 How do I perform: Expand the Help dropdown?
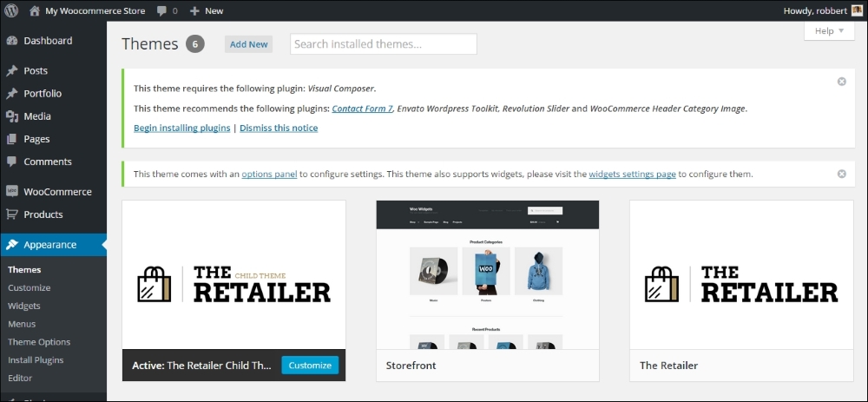click(x=829, y=31)
